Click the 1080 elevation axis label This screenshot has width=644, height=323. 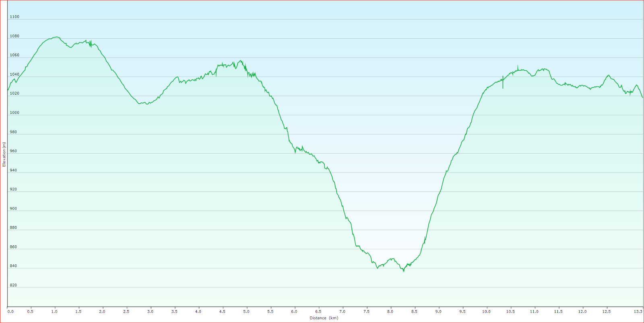(x=14, y=36)
